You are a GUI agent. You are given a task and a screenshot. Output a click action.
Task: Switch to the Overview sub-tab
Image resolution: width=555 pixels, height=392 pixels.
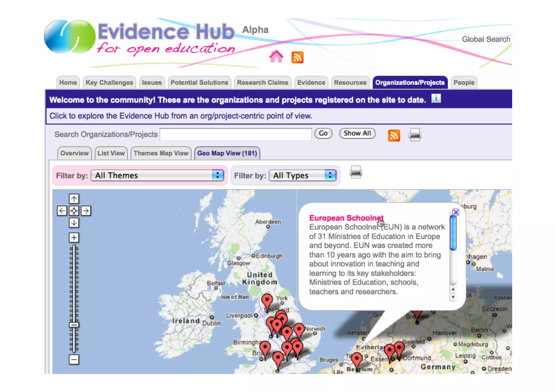pos(74,153)
